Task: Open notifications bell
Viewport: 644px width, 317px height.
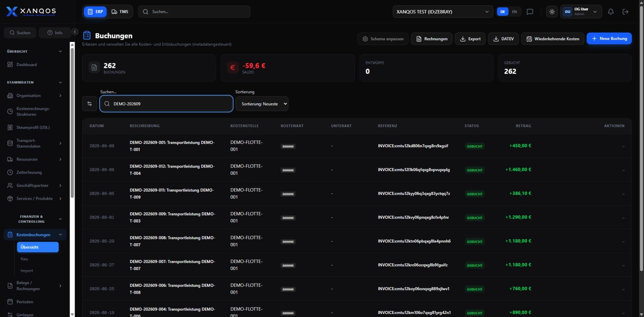Action: click(x=611, y=11)
